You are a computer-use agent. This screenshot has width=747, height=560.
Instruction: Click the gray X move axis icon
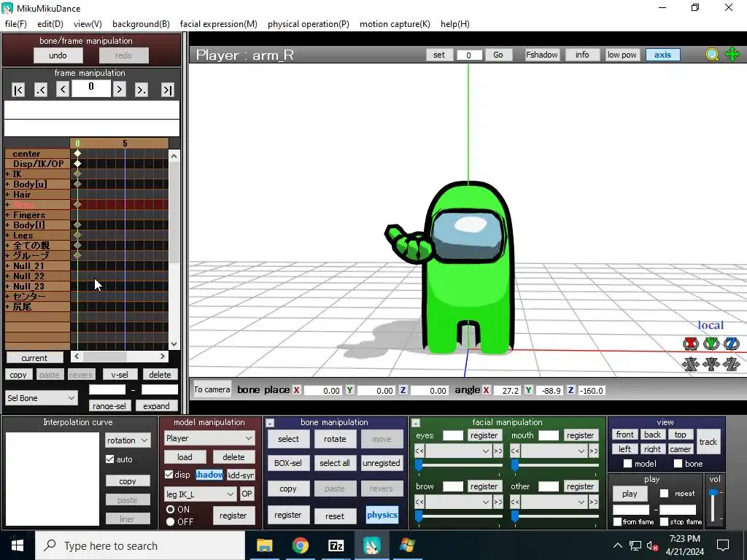pos(690,365)
